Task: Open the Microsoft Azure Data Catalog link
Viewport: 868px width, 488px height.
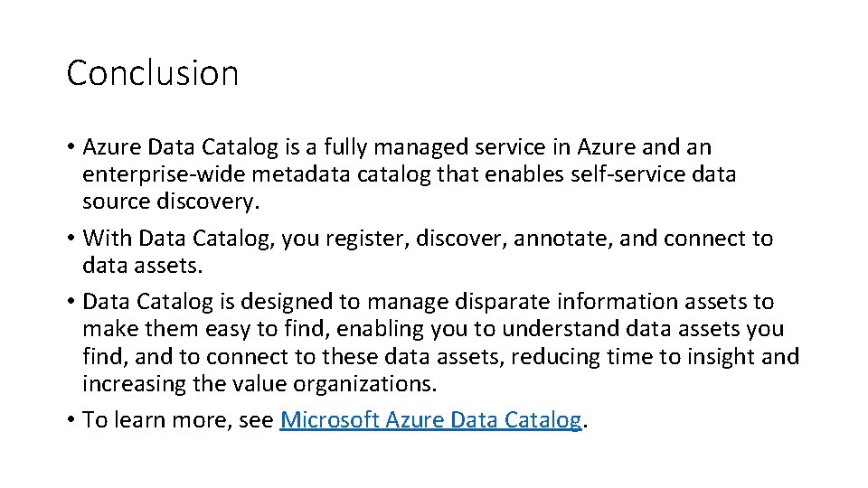Action: pos(430,420)
